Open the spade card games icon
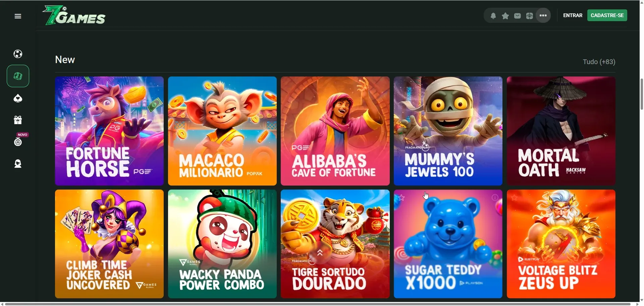 coord(18,98)
